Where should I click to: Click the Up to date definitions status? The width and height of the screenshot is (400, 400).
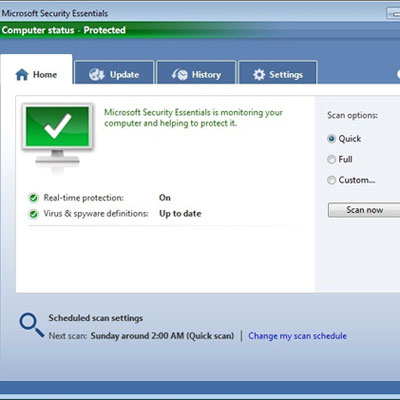point(180,214)
